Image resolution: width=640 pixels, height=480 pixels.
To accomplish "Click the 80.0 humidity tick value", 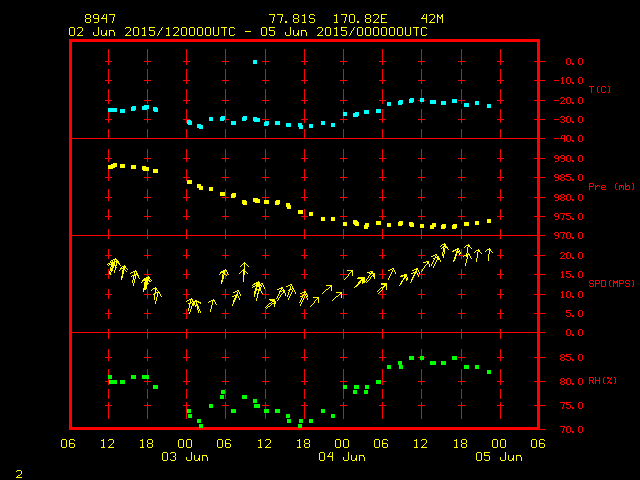I will click(571, 382).
